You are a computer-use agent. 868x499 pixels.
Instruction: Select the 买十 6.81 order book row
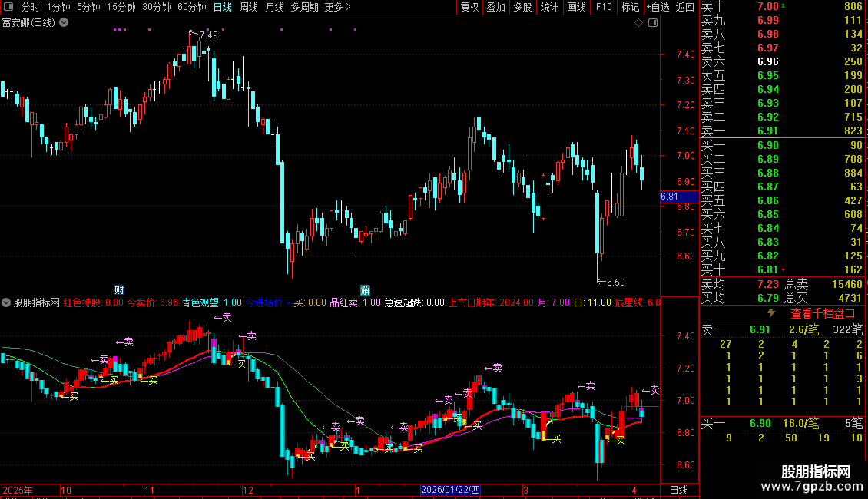[784, 269]
